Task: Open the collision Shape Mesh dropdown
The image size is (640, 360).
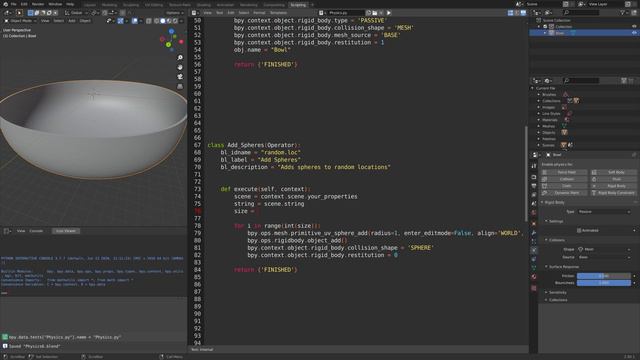Action: coord(604,249)
